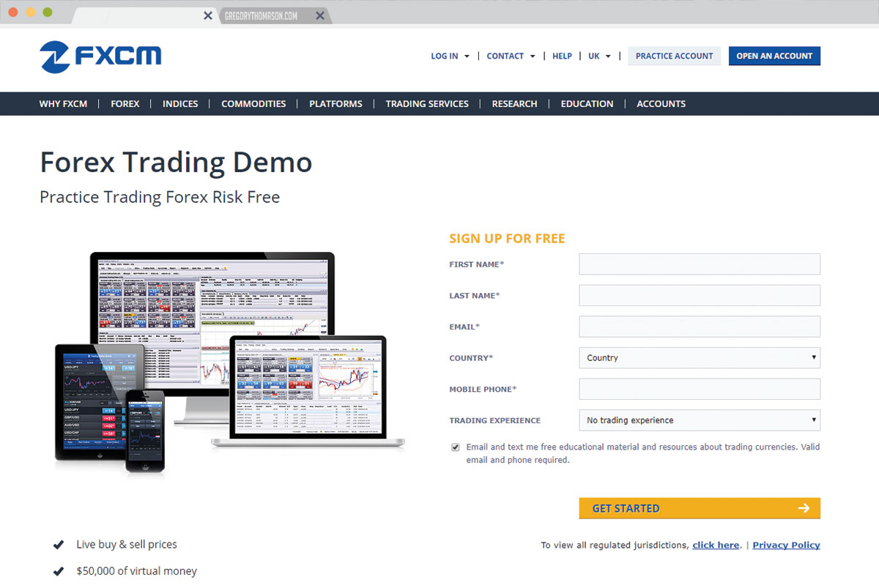Close the first browser tab
The width and height of the screenshot is (879, 588).
(x=208, y=15)
